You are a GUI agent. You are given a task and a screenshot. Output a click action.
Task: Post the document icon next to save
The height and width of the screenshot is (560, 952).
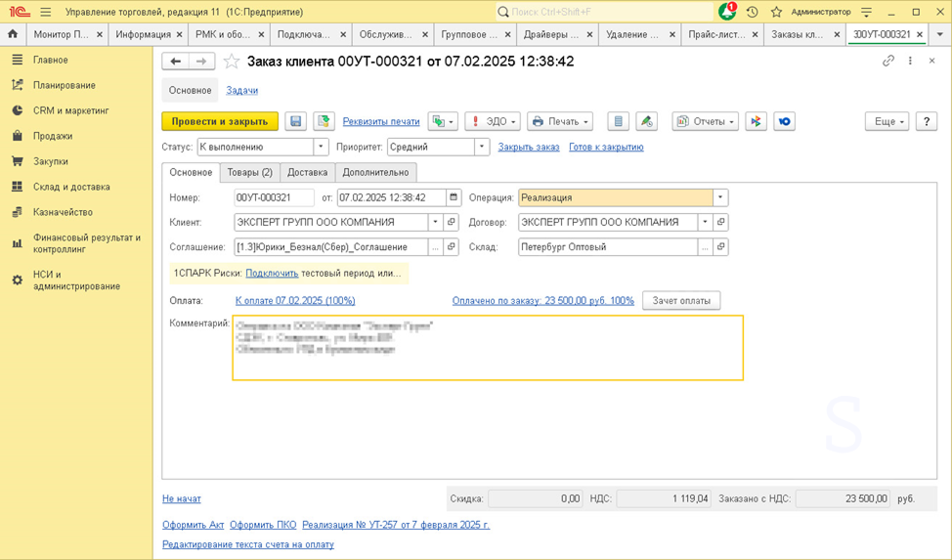pyautogui.click(x=325, y=121)
